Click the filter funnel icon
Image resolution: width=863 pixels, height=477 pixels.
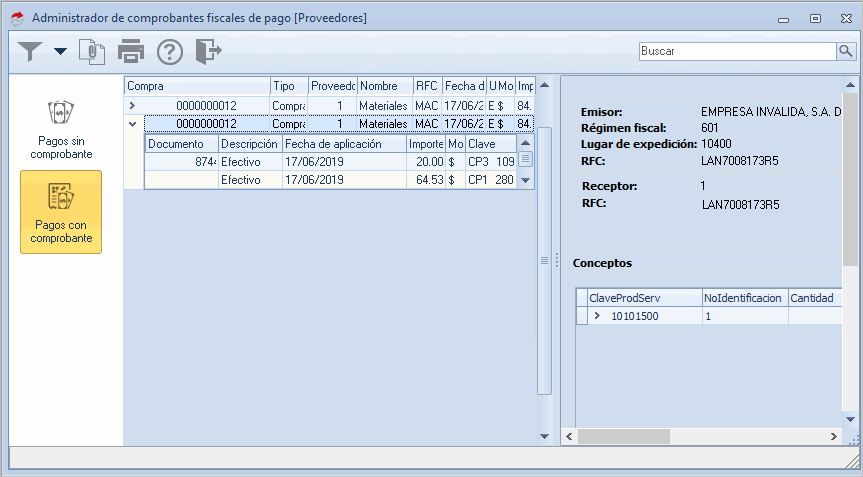30,52
